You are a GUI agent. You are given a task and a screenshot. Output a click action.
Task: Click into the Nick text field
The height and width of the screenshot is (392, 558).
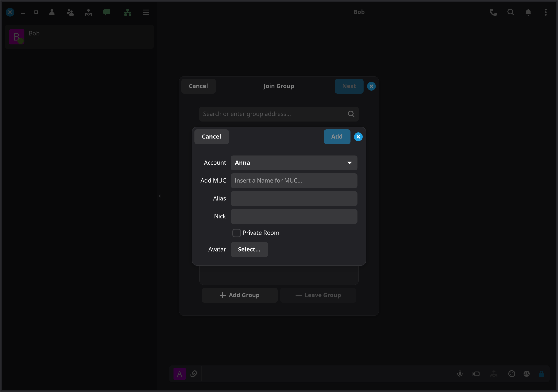tap(294, 216)
